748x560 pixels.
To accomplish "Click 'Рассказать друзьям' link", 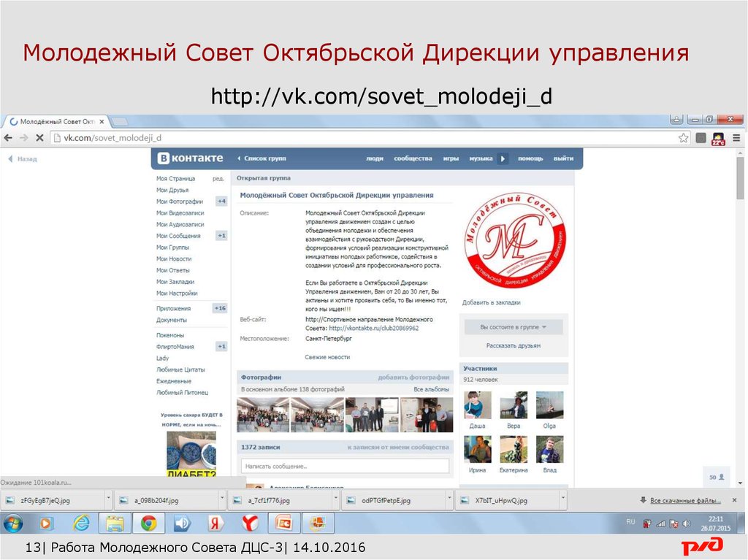I will [x=514, y=345].
